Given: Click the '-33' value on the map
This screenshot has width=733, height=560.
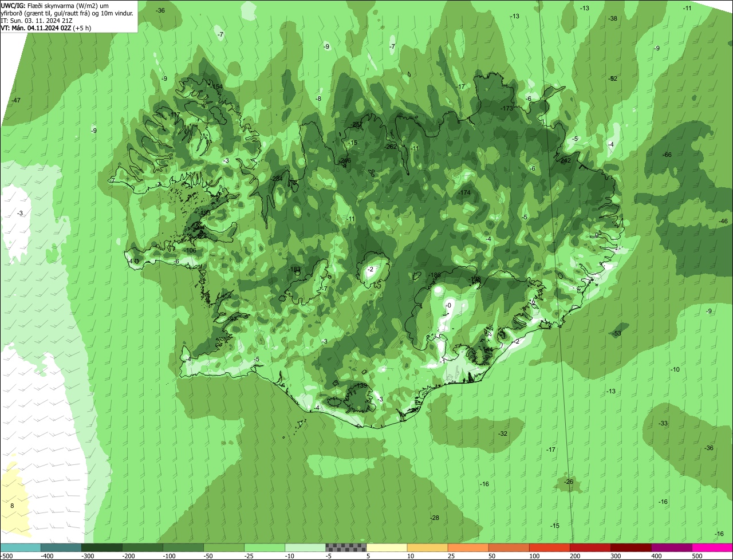Looking at the screenshot, I should [663, 423].
